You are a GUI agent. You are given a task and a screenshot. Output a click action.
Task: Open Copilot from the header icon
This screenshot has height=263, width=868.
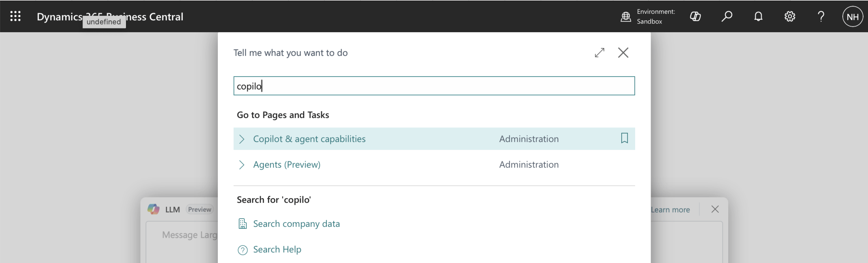[695, 17]
